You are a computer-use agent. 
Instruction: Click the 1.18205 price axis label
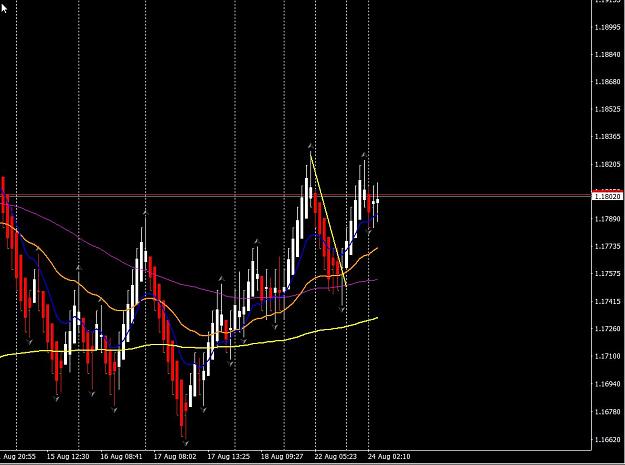coord(607,164)
